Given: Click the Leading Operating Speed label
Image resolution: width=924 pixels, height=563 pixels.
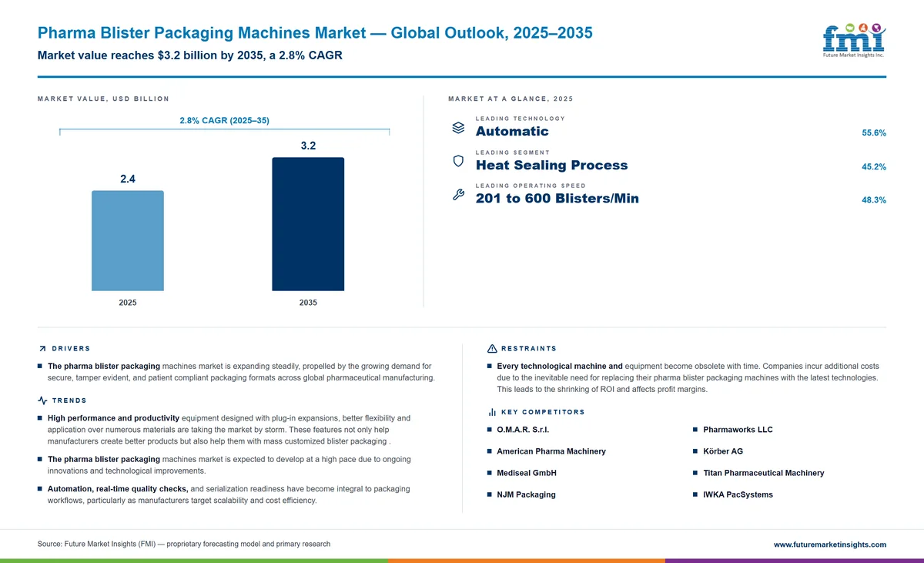Looking at the screenshot, I should [531, 186].
